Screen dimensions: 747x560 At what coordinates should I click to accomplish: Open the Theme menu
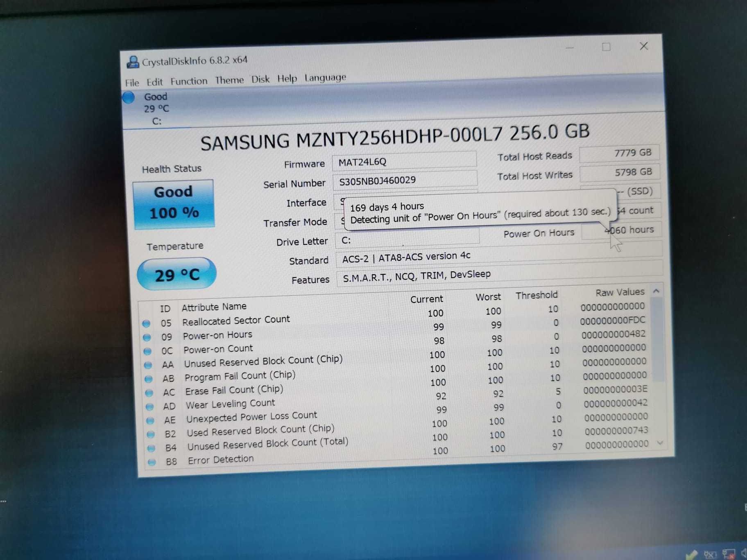click(229, 80)
